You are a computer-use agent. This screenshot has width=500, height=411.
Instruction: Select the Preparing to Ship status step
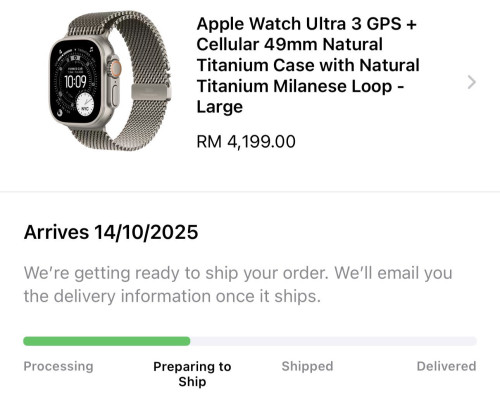[192, 374]
